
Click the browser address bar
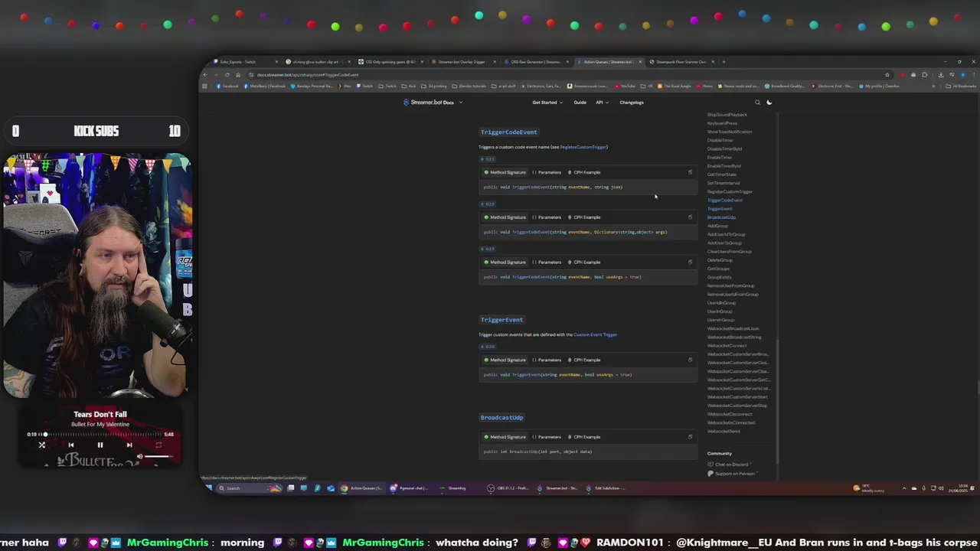tap(567, 75)
